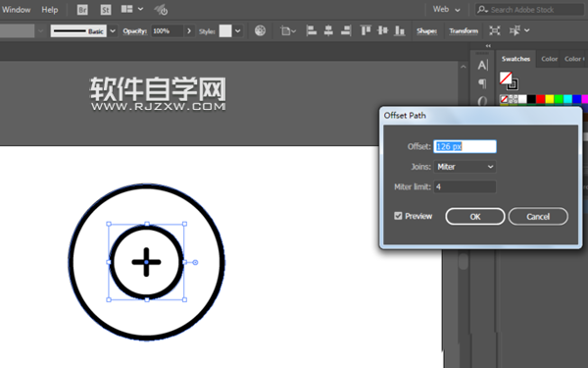Viewport: 588px width, 368px height.
Task: Toggle the Preview checkbox
Action: pos(398,216)
